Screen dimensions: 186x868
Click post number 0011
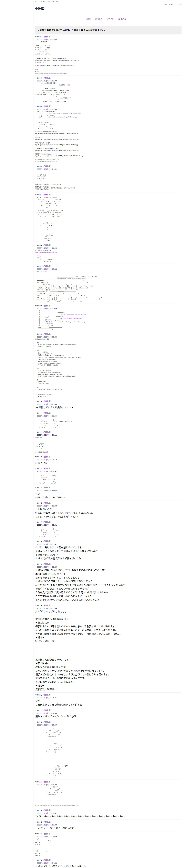[x=40, y=413]
